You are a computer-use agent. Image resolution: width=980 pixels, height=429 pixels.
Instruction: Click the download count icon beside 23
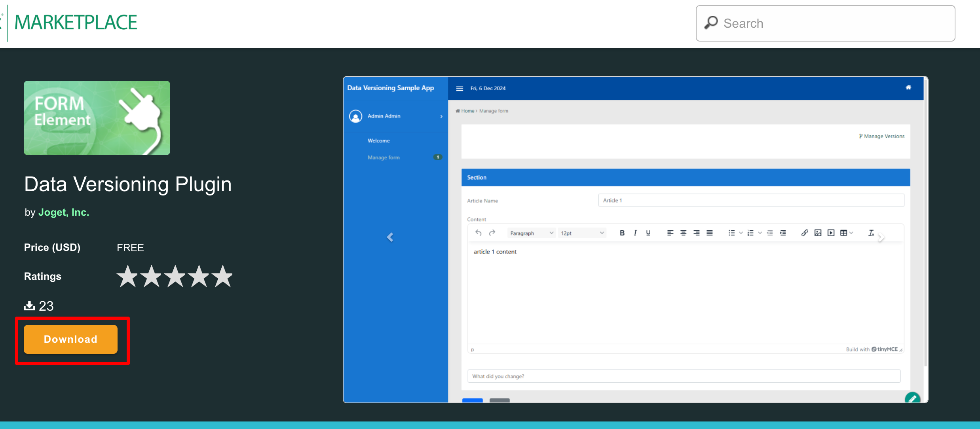click(x=29, y=306)
